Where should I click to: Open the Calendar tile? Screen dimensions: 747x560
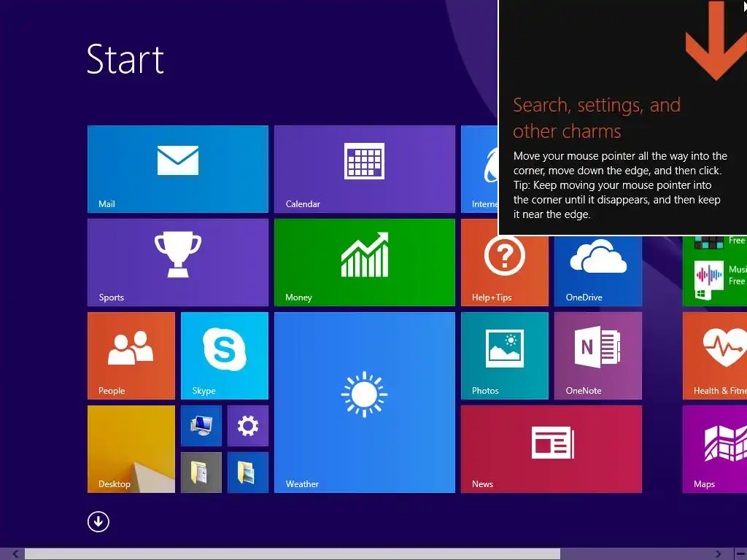365,169
